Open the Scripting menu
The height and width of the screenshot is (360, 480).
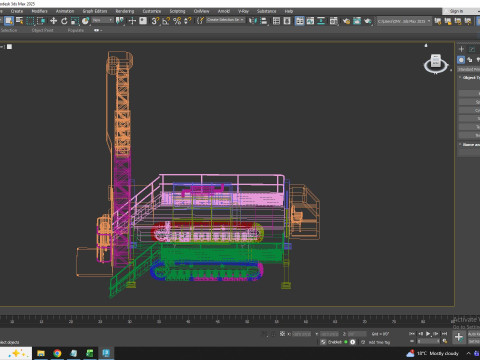(x=177, y=11)
